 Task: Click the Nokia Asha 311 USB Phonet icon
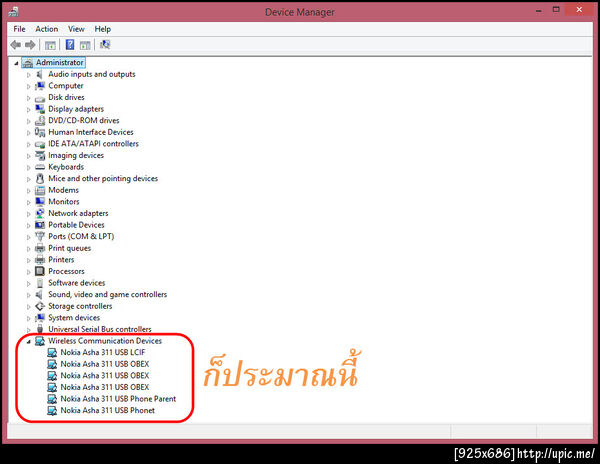point(52,410)
